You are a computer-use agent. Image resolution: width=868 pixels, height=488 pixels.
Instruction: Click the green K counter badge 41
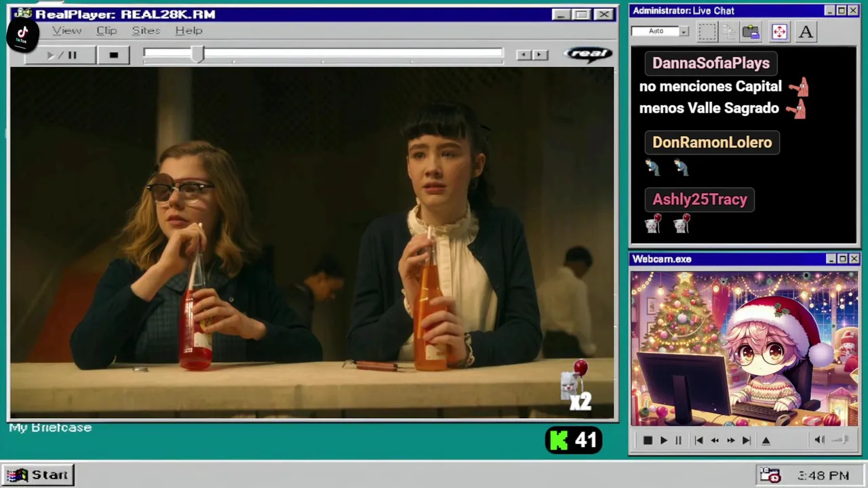tap(574, 441)
